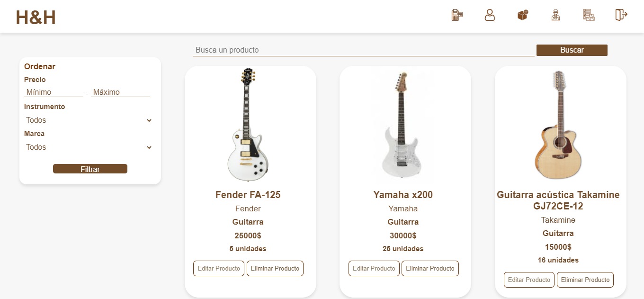Delete the Yamaha x200 product
This screenshot has height=299, width=644.
(430, 268)
